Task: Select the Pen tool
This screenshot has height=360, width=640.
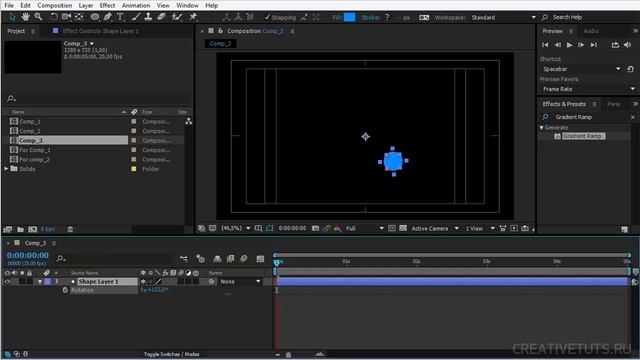Action: point(107,17)
